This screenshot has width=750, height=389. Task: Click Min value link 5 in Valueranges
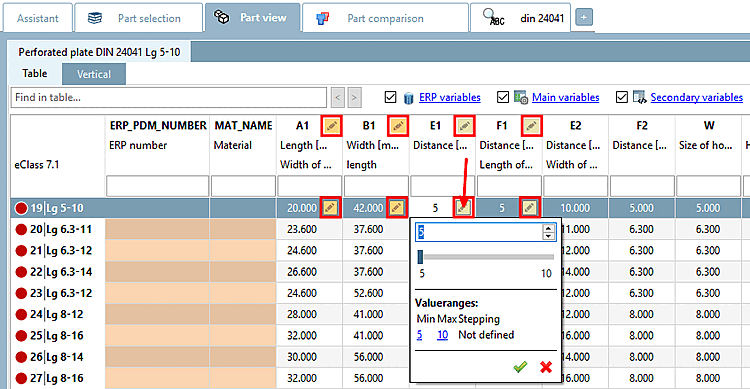[419, 335]
